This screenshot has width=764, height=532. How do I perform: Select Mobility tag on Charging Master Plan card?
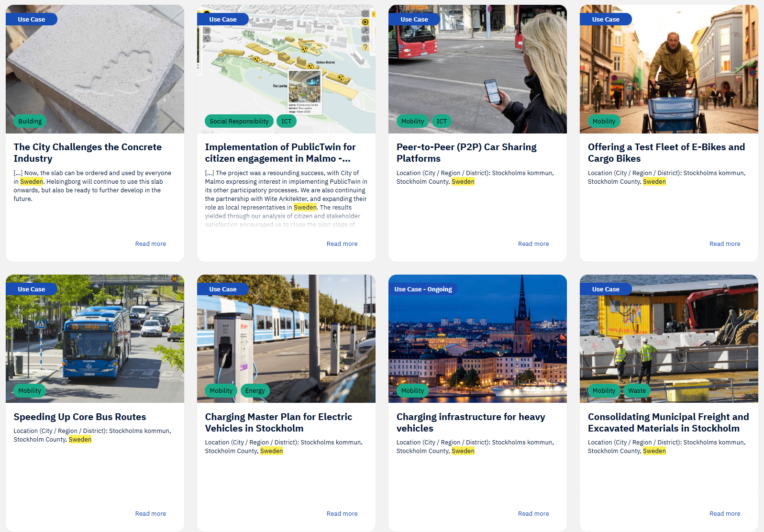pos(221,390)
